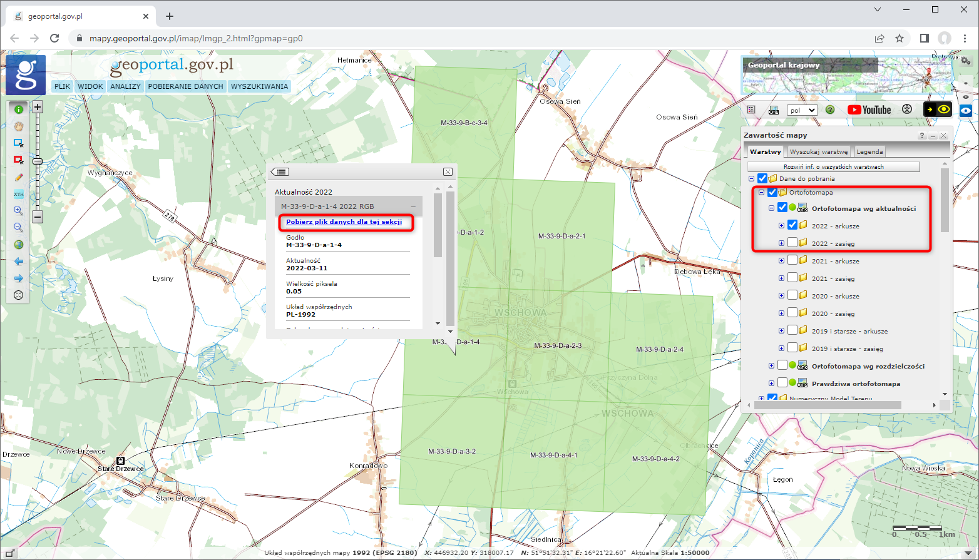
Task: Enable the 2021 - zasięg layer checkbox
Action: 792,278
